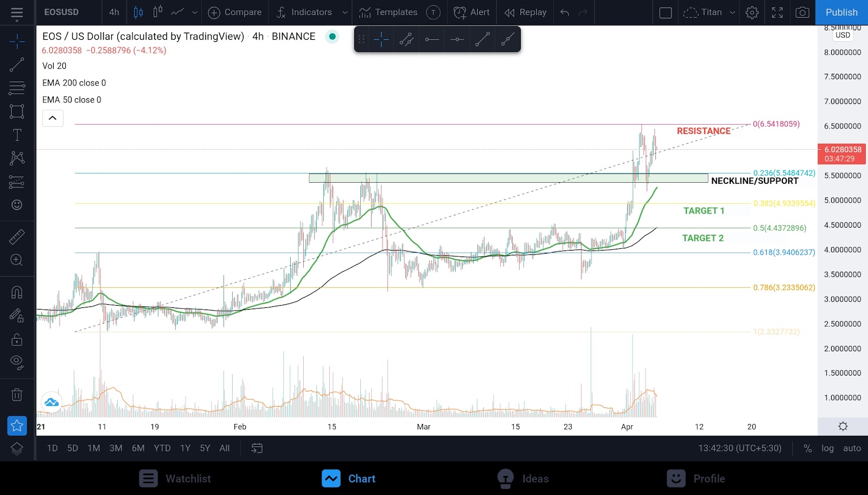This screenshot has height=495, width=868.
Task: Set the 5D time range
Action: coord(73,448)
